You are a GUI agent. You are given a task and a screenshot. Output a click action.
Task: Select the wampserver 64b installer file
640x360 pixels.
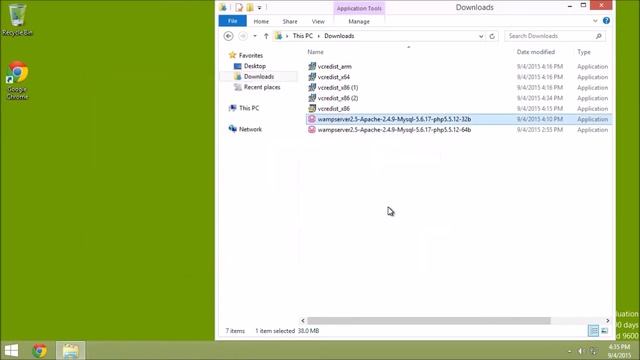pos(394,130)
